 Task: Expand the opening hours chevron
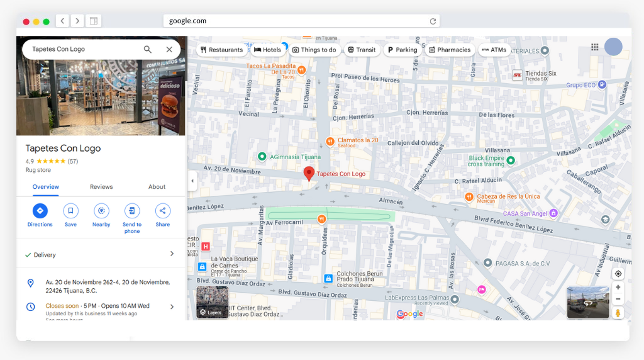click(172, 307)
